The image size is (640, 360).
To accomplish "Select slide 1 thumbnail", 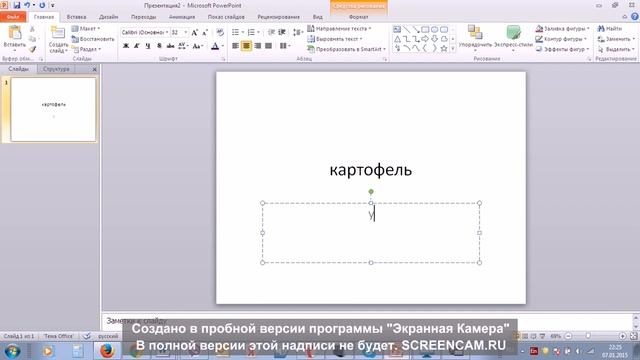I will point(53,109).
